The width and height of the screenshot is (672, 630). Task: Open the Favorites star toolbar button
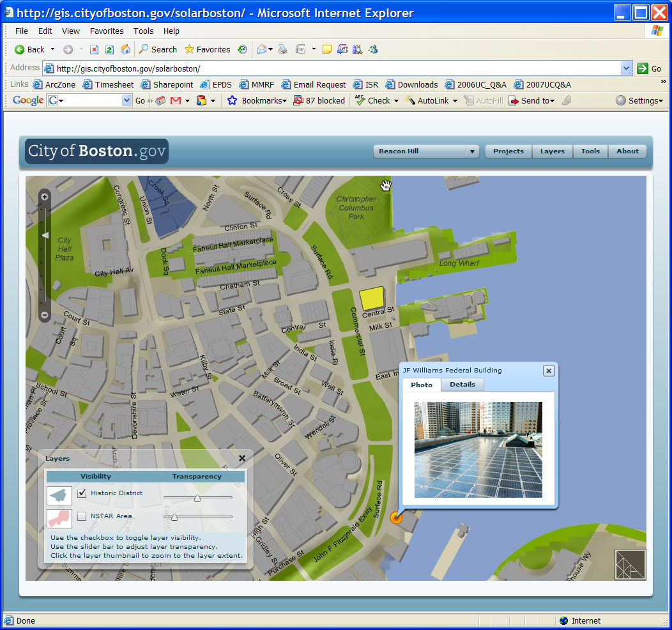(208, 50)
